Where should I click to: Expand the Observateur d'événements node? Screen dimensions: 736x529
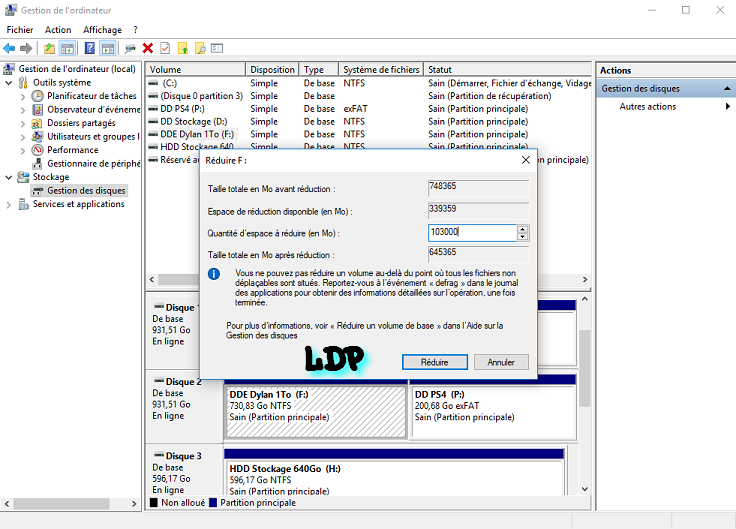pos(23,110)
